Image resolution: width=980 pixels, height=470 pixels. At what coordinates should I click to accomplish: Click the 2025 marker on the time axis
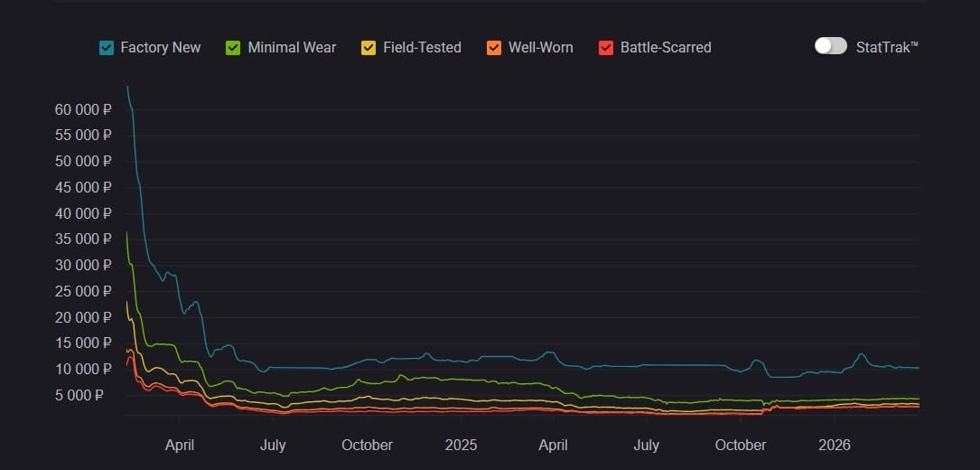461,445
